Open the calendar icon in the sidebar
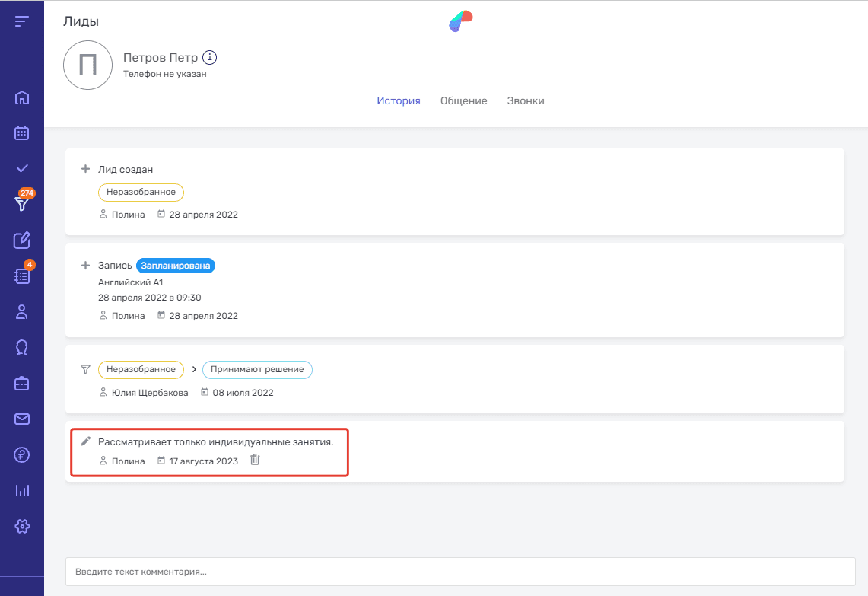The image size is (868, 596). click(22, 133)
